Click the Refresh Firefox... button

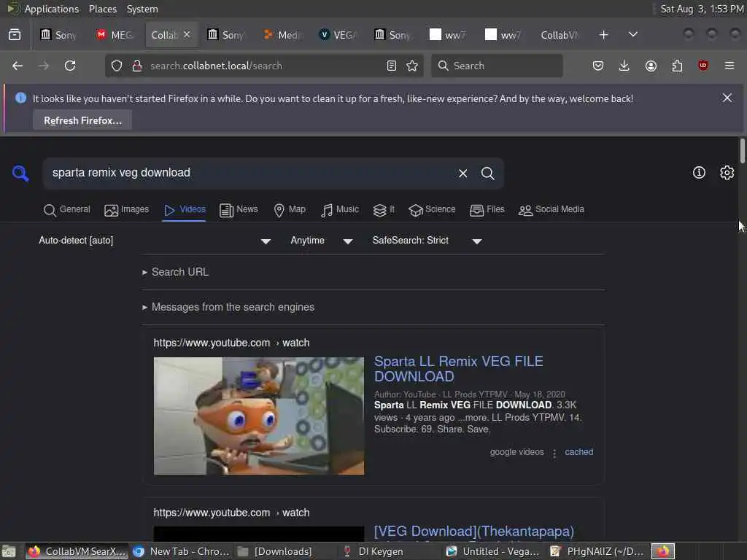pyautogui.click(x=82, y=120)
